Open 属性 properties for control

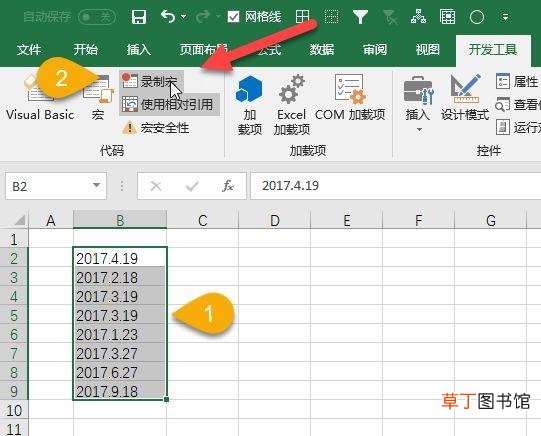coord(517,81)
